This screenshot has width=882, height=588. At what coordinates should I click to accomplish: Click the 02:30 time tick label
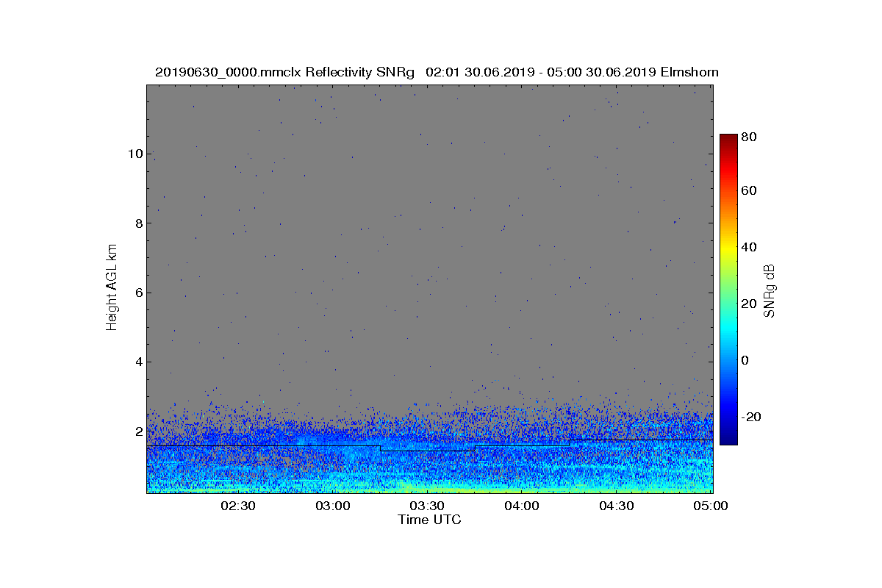tap(238, 506)
